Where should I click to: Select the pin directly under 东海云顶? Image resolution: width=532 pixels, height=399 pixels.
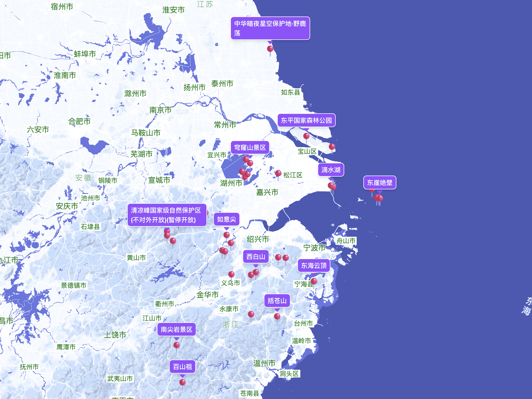pos(314,281)
